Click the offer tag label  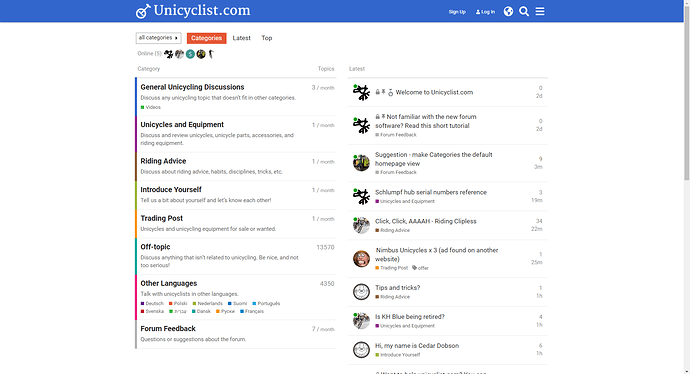[x=423, y=268]
